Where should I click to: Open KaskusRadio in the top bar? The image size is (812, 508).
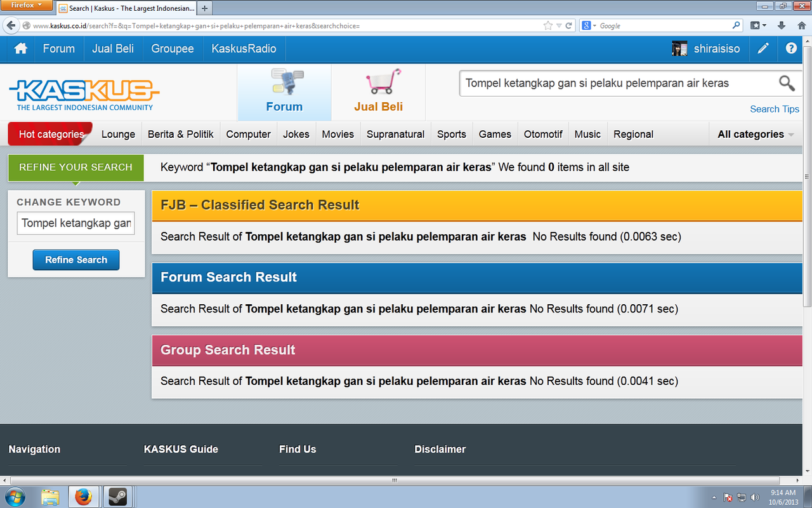point(244,48)
